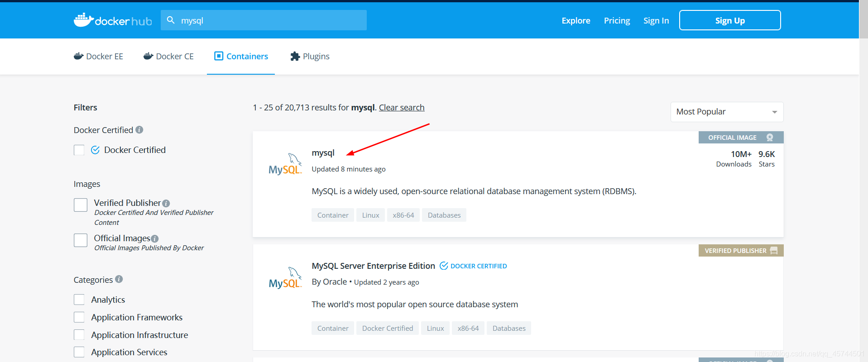Click the Docker Certified tag on Enterprise Edition
This screenshot has width=868, height=362.
point(388,328)
